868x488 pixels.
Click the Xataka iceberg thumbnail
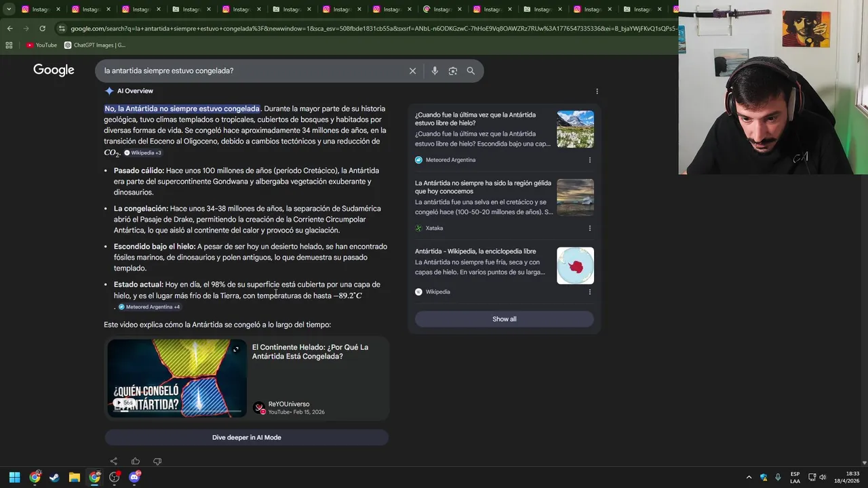coord(575,197)
